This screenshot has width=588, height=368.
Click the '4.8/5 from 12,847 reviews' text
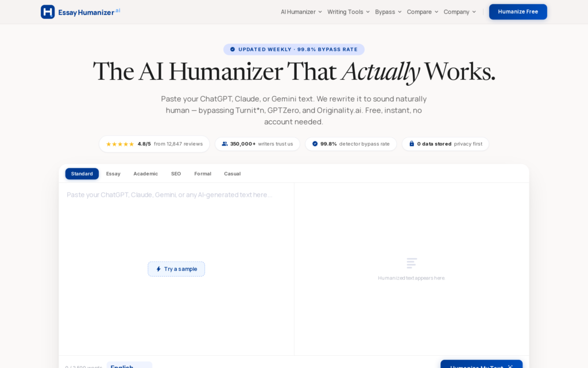click(170, 144)
